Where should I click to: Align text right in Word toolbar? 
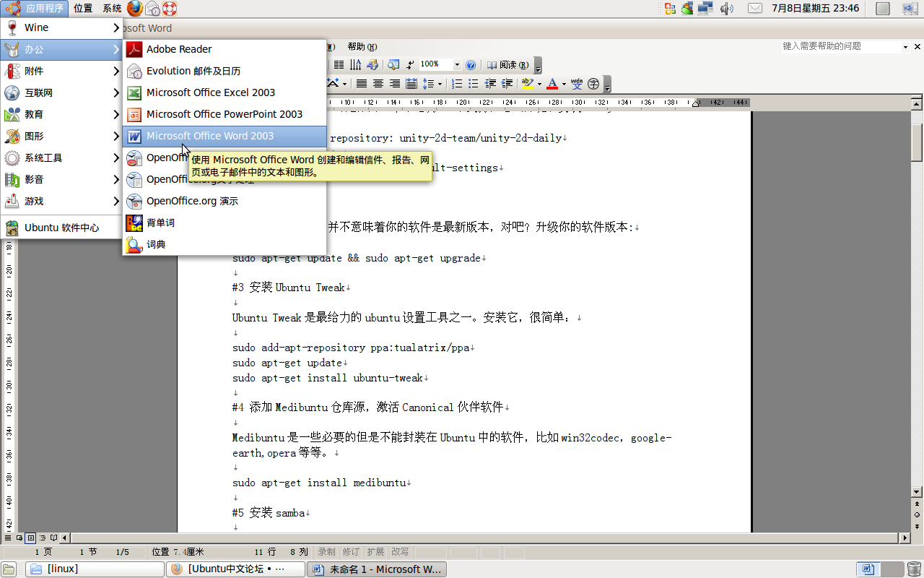395,84
